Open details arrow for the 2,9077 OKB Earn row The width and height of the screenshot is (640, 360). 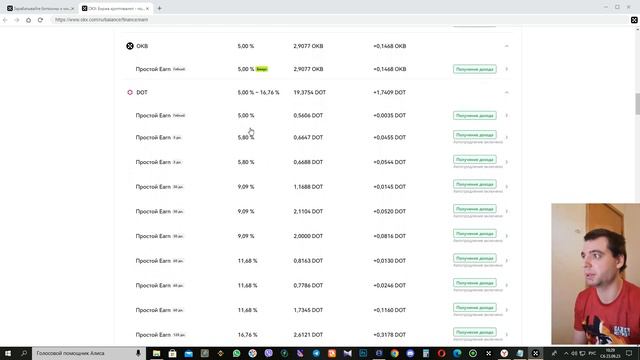pos(507,69)
